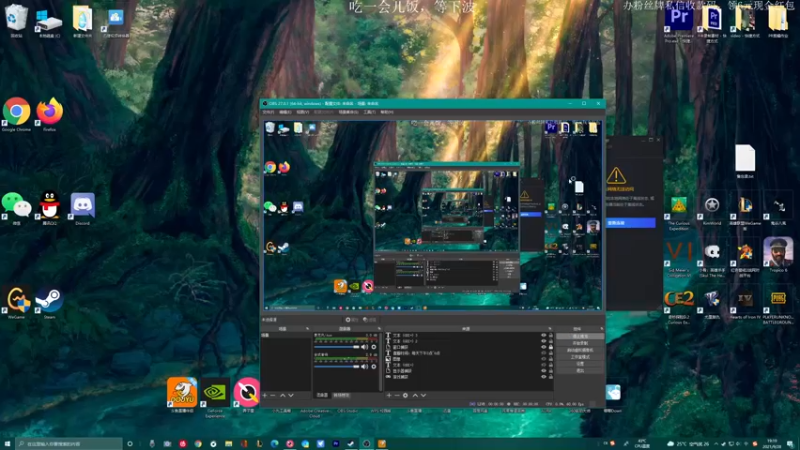Click the OBS preview canvas
The image size is (800, 450).
[433, 215]
